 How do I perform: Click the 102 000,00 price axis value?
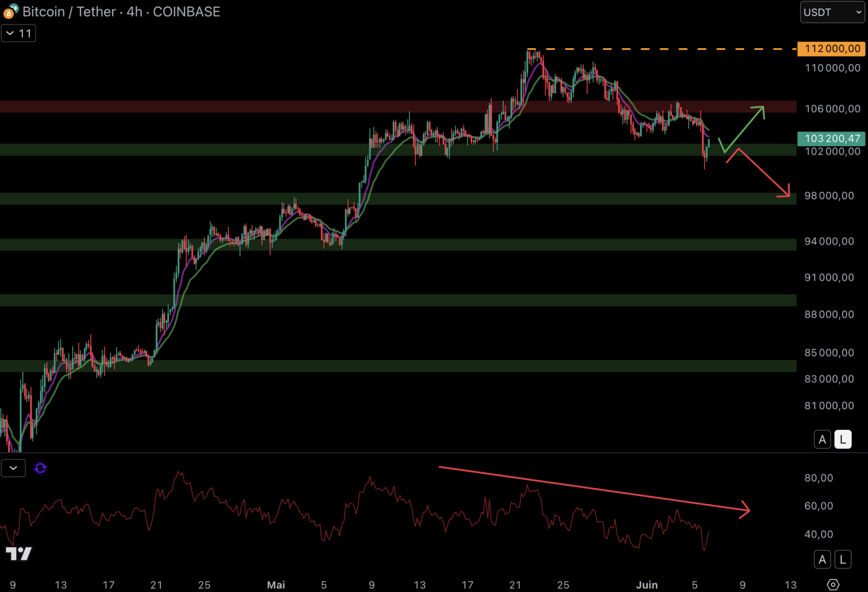pyautogui.click(x=832, y=152)
